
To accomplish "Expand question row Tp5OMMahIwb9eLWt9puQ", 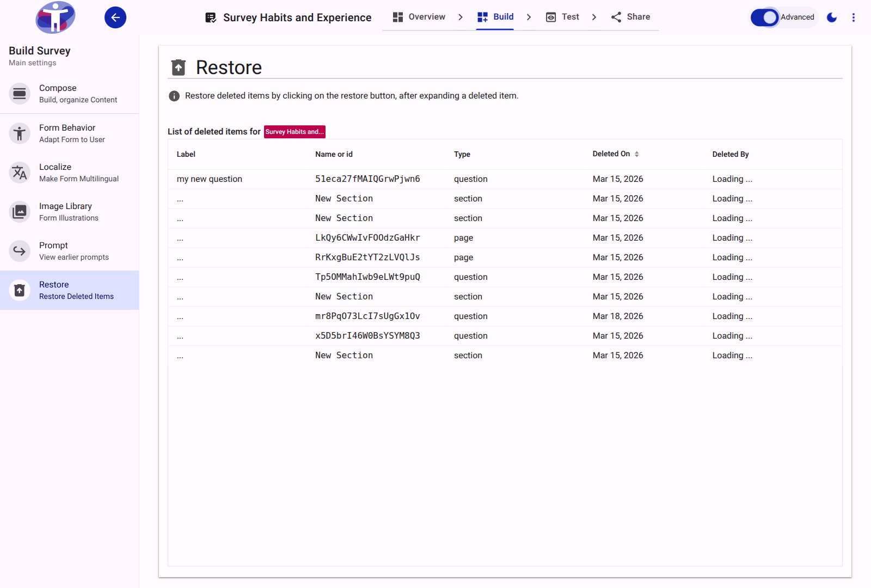I will tap(505, 277).
